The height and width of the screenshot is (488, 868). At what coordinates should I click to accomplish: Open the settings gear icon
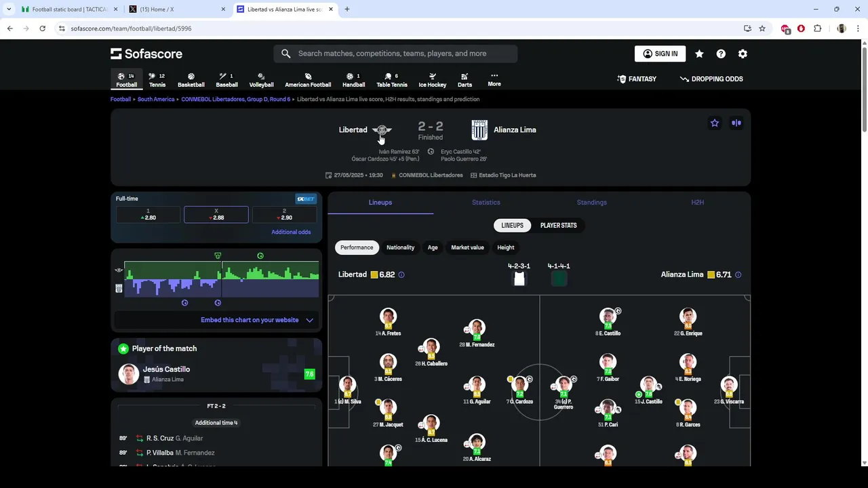(743, 54)
